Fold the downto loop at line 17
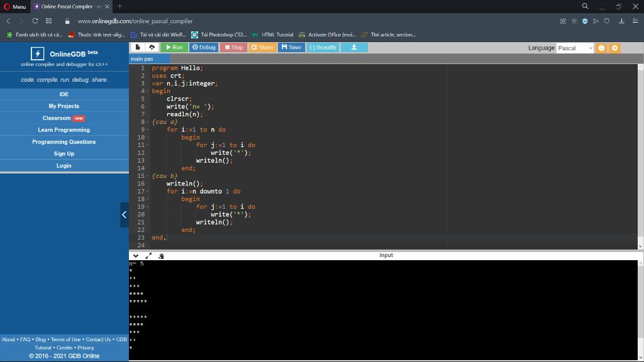 (147, 191)
